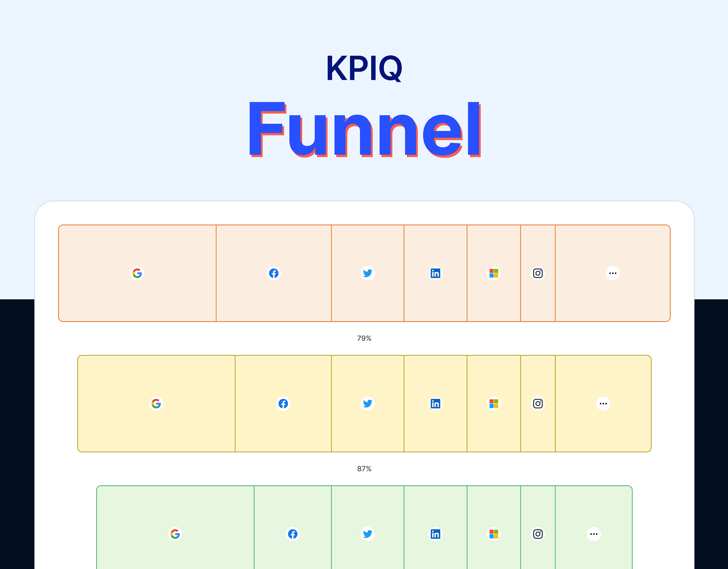The image size is (728, 569).
Task: Click the Microsoft icon in orange row
Action: [494, 273]
